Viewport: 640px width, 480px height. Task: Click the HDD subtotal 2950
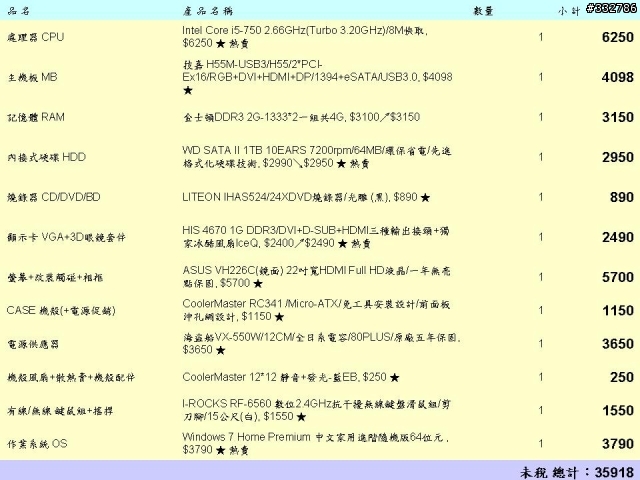tap(618, 157)
